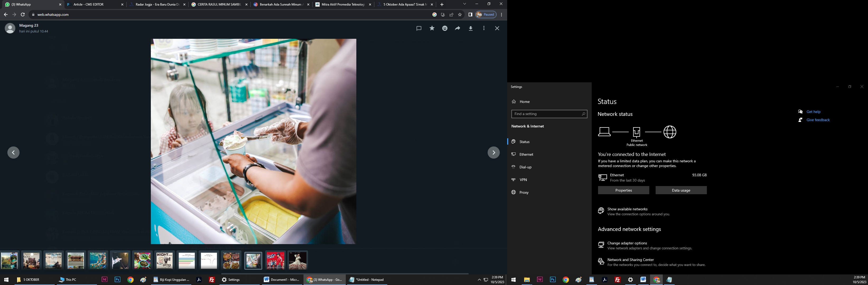The height and width of the screenshot is (285, 868).
Task: Click the Find a setting search box
Action: (x=549, y=114)
